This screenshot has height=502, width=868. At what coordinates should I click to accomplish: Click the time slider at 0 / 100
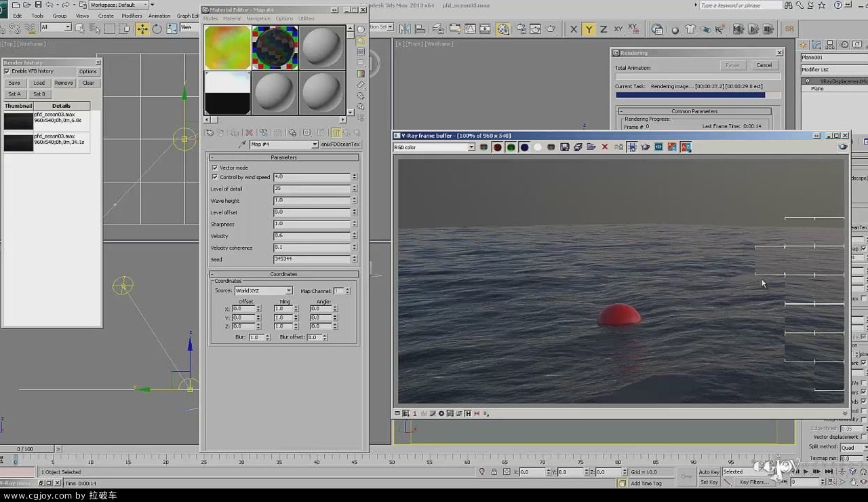pos(26,449)
